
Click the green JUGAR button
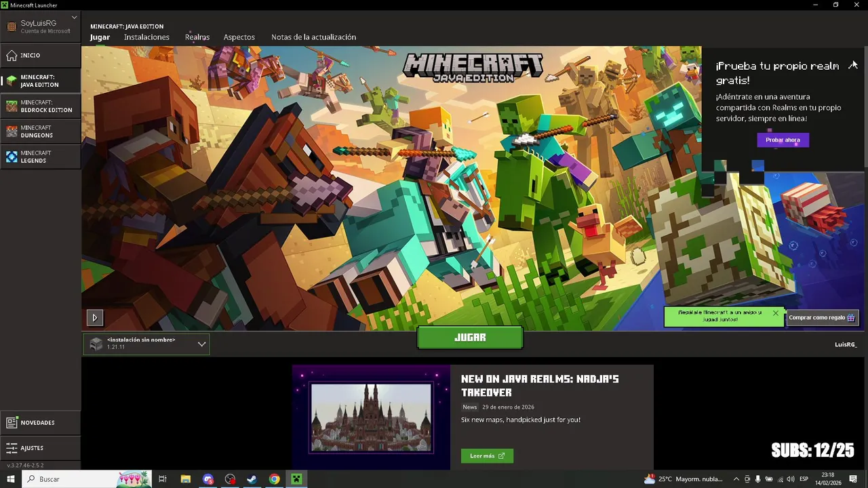click(x=470, y=338)
